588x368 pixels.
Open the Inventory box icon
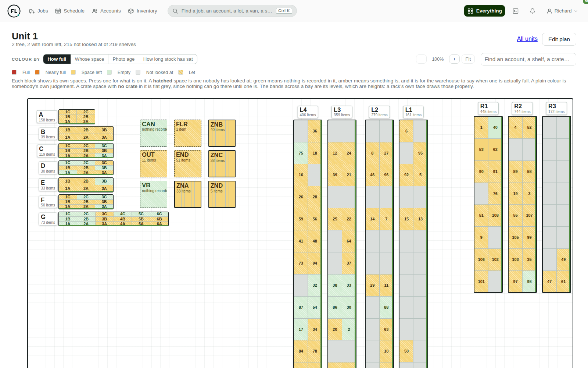coord(131,11)
